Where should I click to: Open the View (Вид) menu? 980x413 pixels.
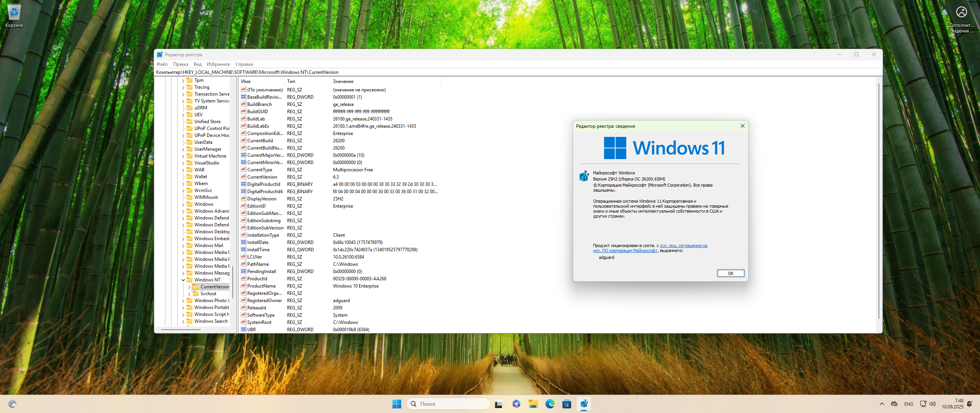point(198,64)
